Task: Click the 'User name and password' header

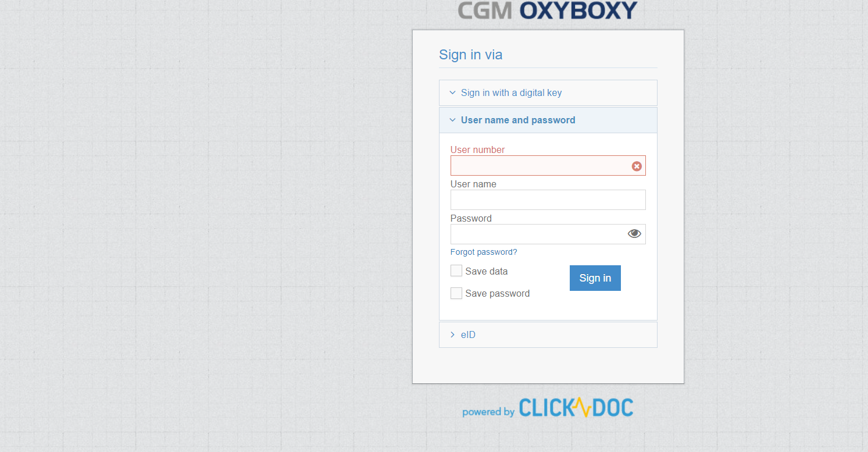Action: [x=518, y=120]
